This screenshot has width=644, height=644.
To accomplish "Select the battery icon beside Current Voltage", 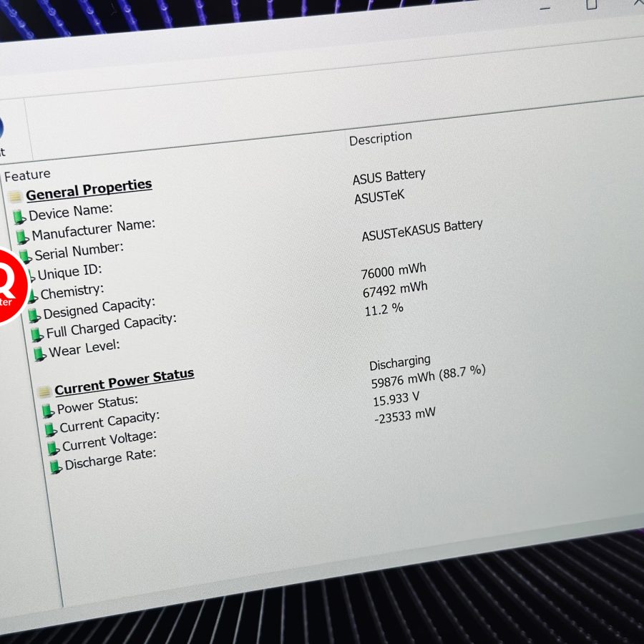I will tap(53, 448).
